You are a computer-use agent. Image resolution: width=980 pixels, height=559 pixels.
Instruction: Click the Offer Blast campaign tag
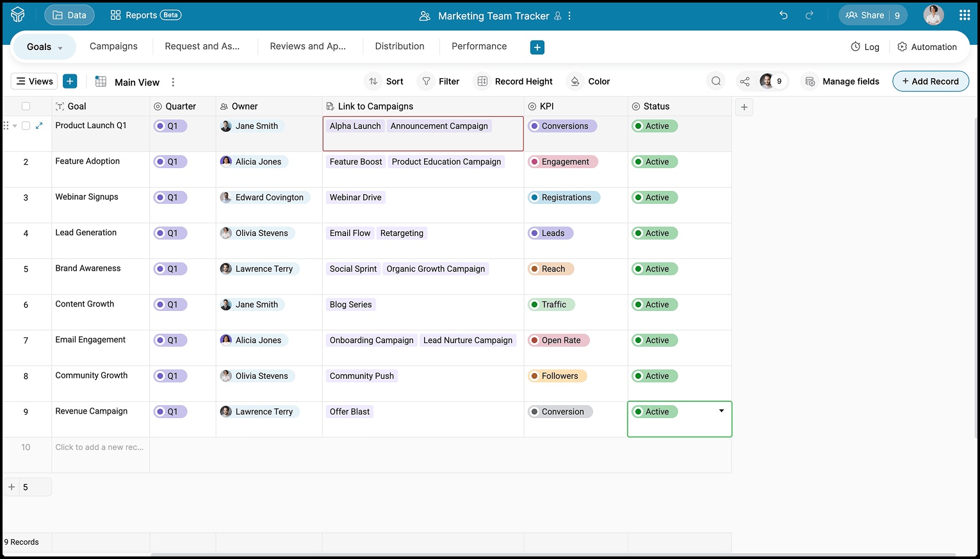(350, 412)
